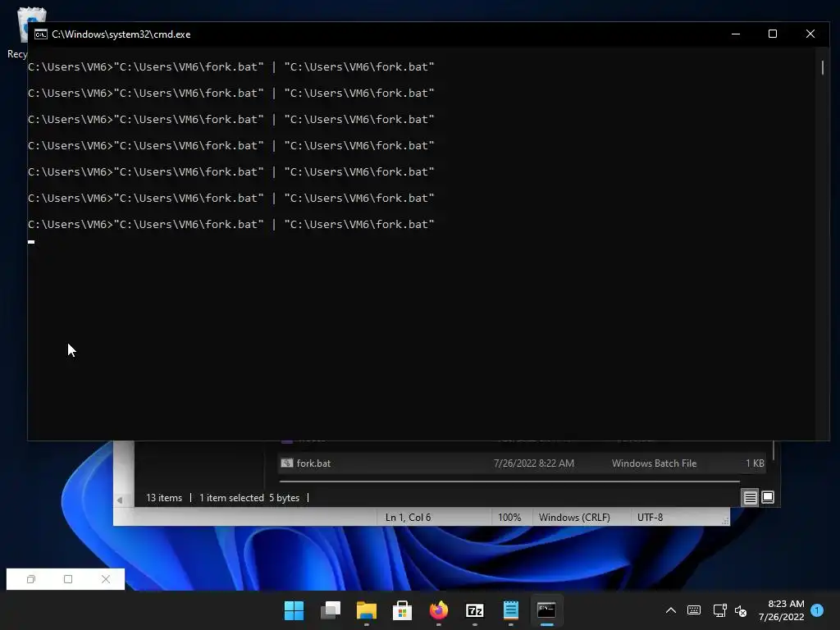The image size is (840, 630).
Task: Maximize the cmd.exe window
Action: tap(773, 34)
